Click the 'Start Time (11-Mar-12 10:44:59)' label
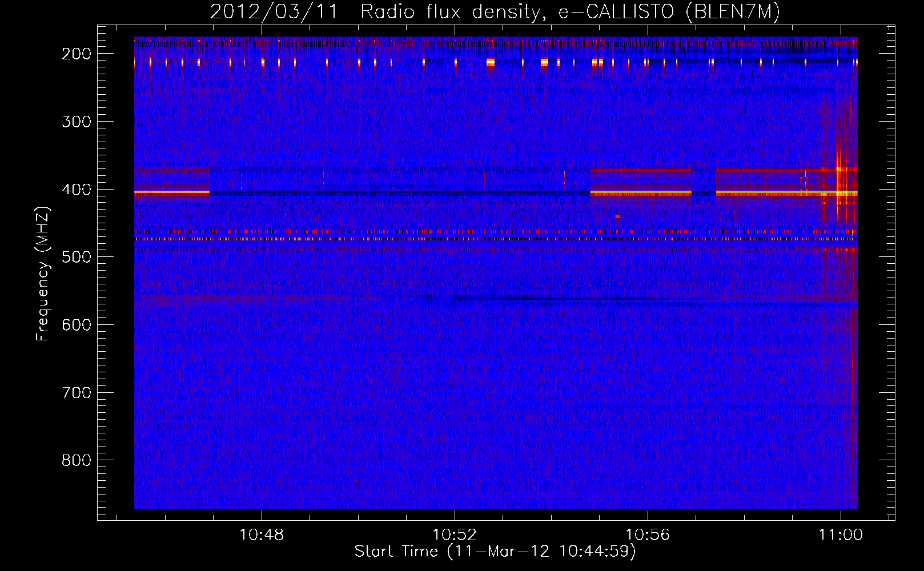The image size is (924, 571). [495, 552]
